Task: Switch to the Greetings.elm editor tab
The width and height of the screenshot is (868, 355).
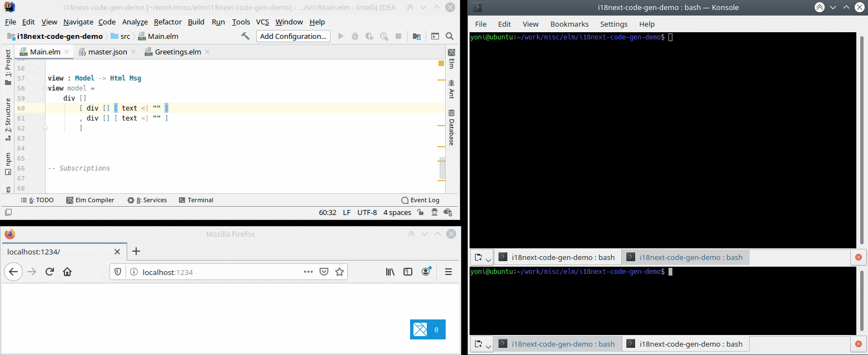Action: (x=178, y=52)
